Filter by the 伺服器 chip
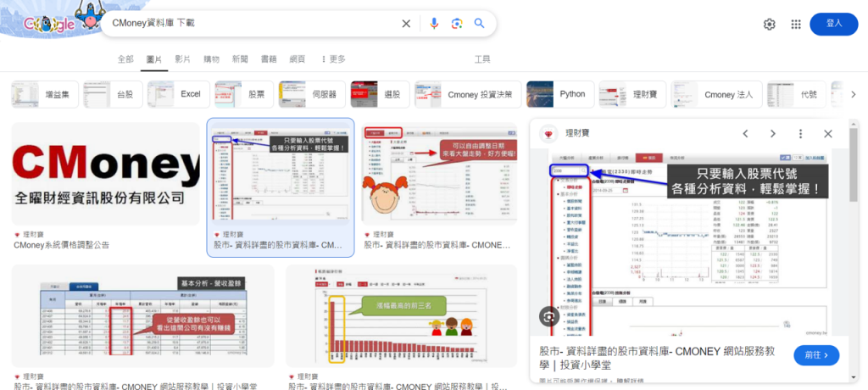868x390 pixels. pos(312,94)
